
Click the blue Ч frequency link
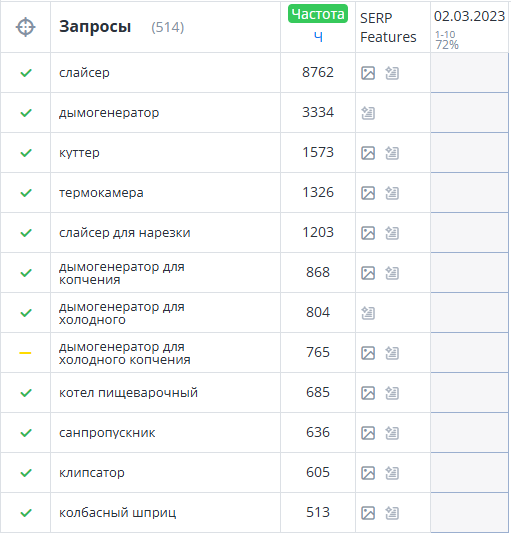point(318,37)
